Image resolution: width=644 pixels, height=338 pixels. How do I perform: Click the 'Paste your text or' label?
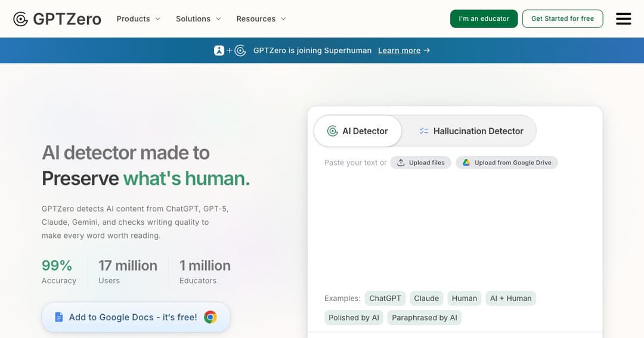pyautogui.click(x=355, y=163)
